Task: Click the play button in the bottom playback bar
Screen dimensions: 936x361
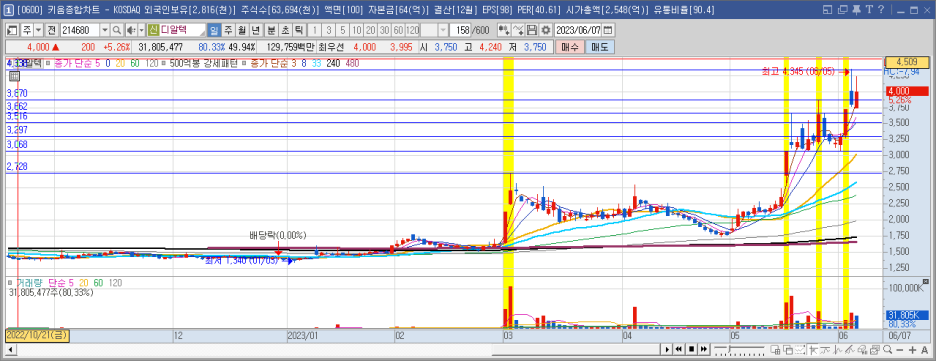Action: click(x=667, y=349)
